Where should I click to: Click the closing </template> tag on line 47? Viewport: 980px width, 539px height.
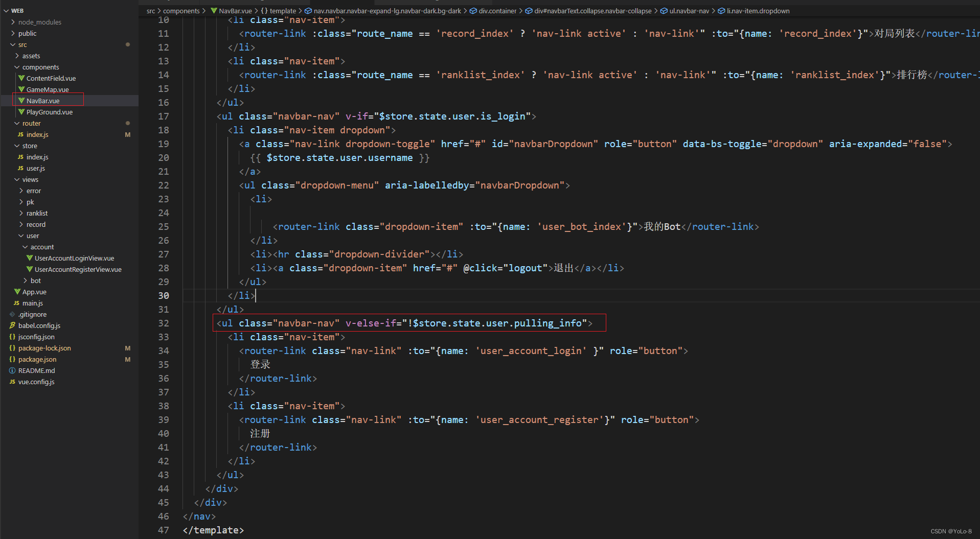tap(213, 530)
